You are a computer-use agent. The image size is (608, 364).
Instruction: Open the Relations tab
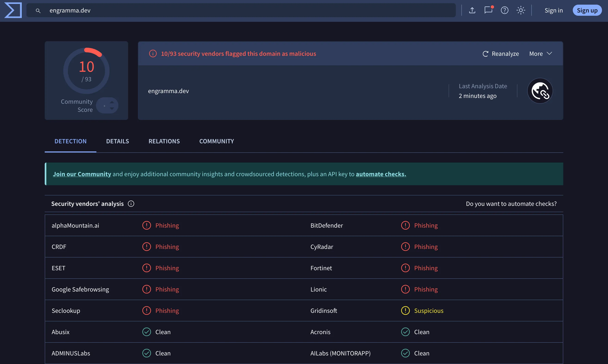point(164,141)
